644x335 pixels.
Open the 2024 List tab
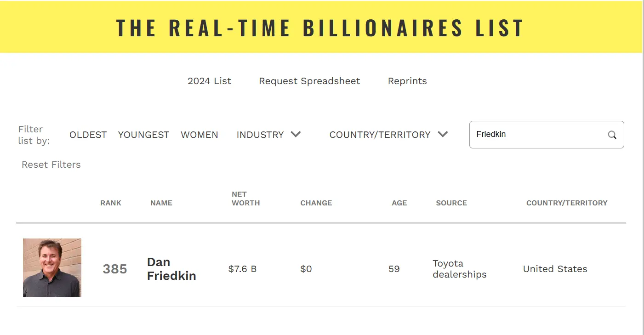(209, 81)
